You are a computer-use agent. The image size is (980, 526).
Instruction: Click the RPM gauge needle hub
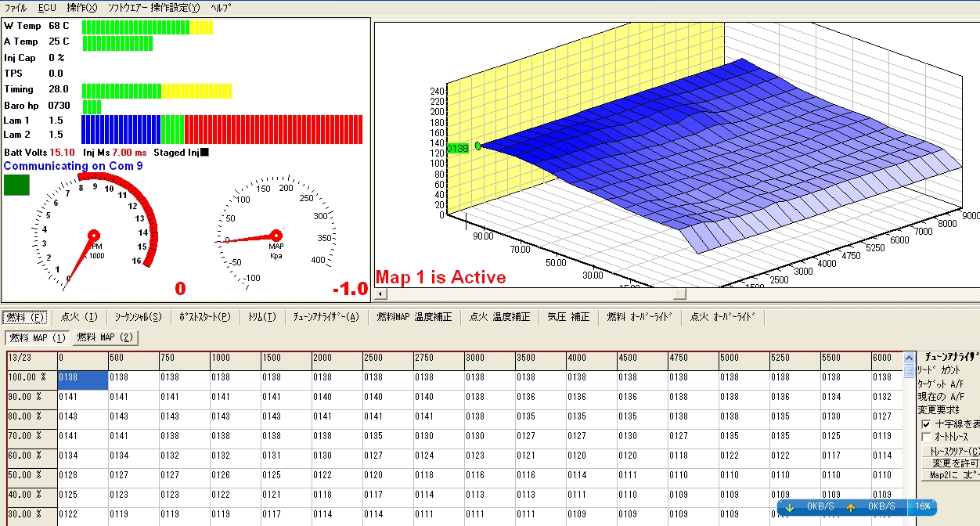pos(94,235)
